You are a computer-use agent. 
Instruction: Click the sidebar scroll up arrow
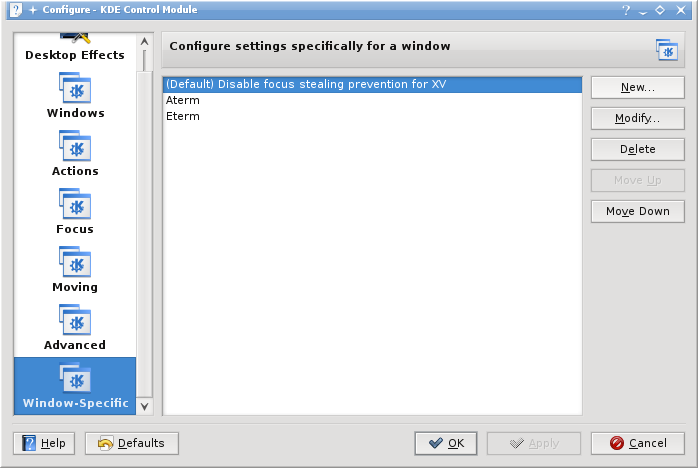[144, 41]
